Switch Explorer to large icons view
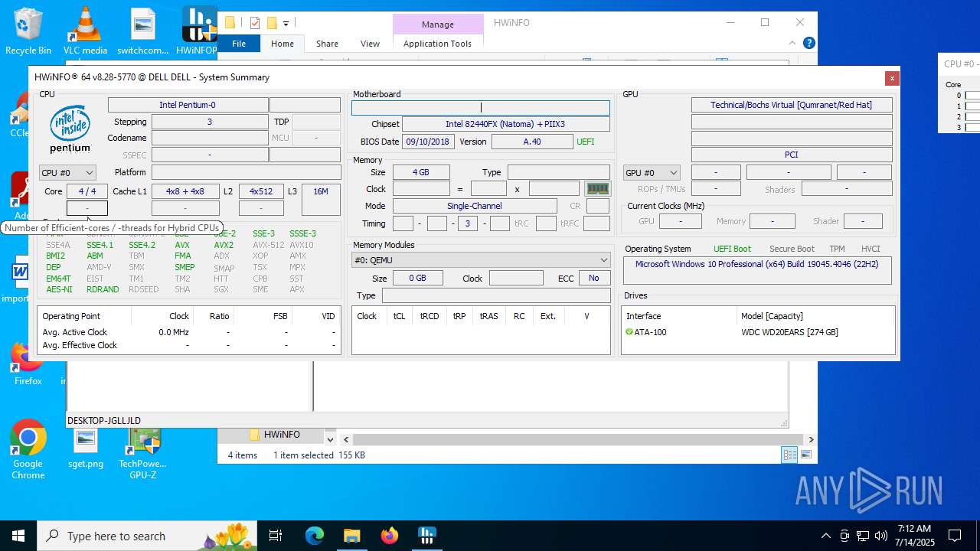Screen dimensions: 980x551 pyautogui.click(x=805, y=455)
